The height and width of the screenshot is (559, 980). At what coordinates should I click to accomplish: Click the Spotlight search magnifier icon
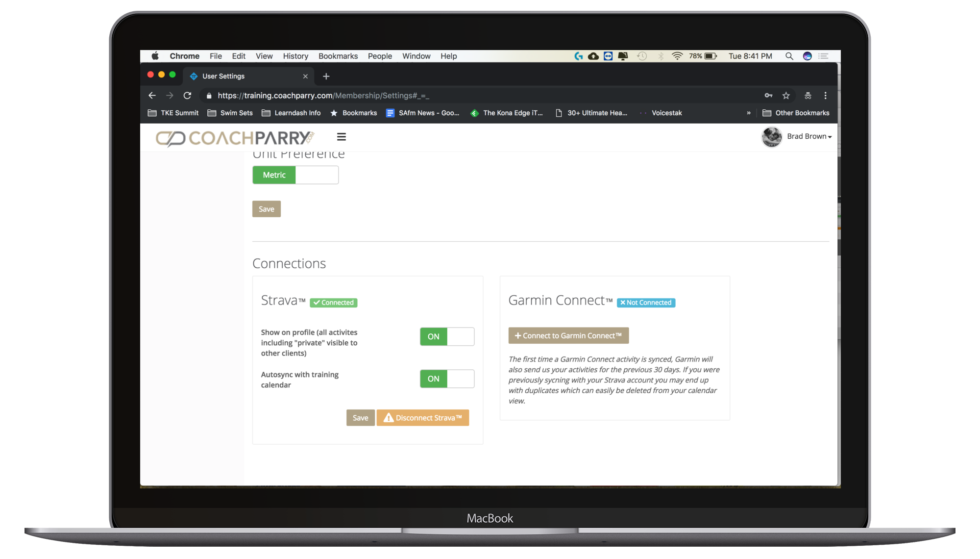(x=789, y=56)
